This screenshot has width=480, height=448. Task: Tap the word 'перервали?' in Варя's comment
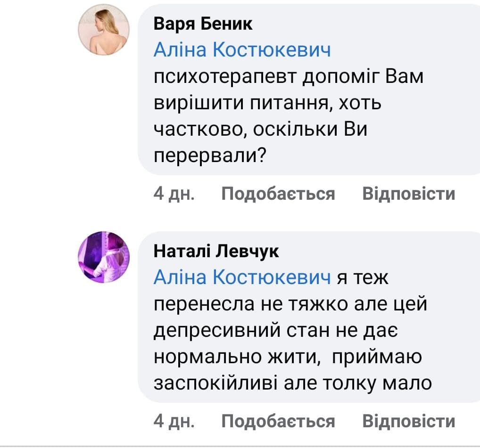click(x=208, y=155)
